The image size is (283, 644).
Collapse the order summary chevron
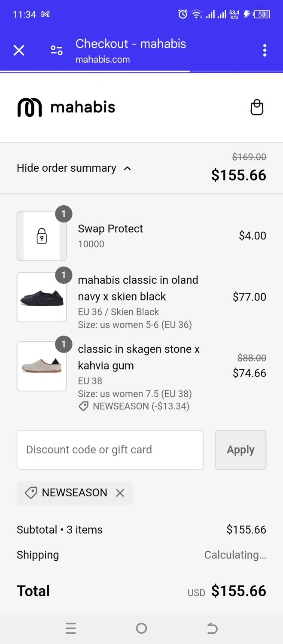coord(127,168)
